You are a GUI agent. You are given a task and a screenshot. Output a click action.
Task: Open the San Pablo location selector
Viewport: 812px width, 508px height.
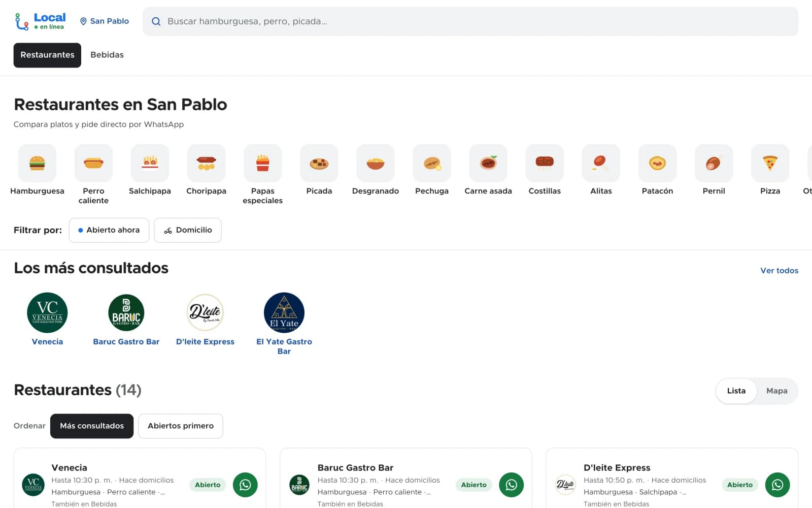pos(105,21)
